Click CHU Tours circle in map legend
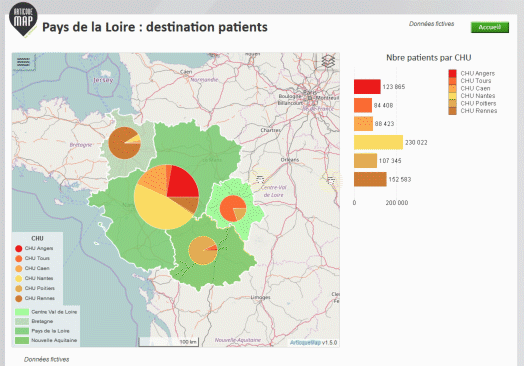Viewport: 524px width, 366px height. point(19,258)
